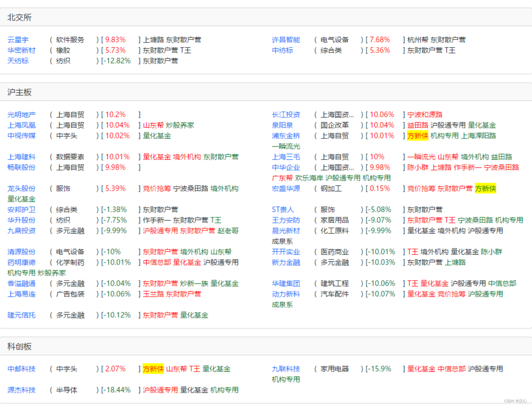Open the 上海三毛 stock link

[x=286, y=157]
